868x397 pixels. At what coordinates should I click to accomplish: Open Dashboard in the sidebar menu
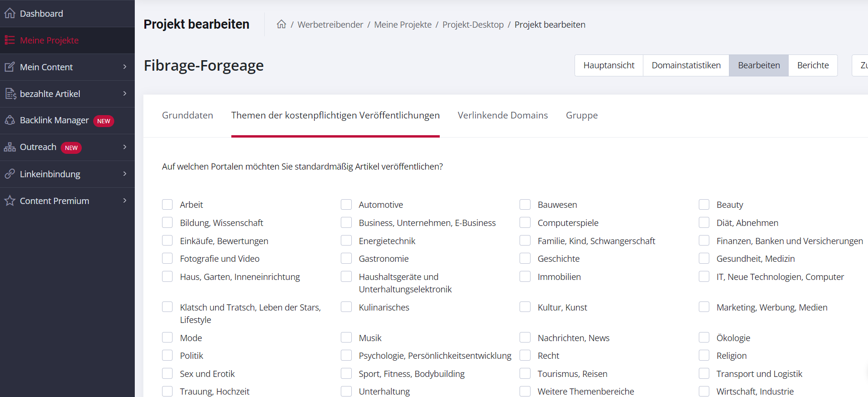coord(67,13)
